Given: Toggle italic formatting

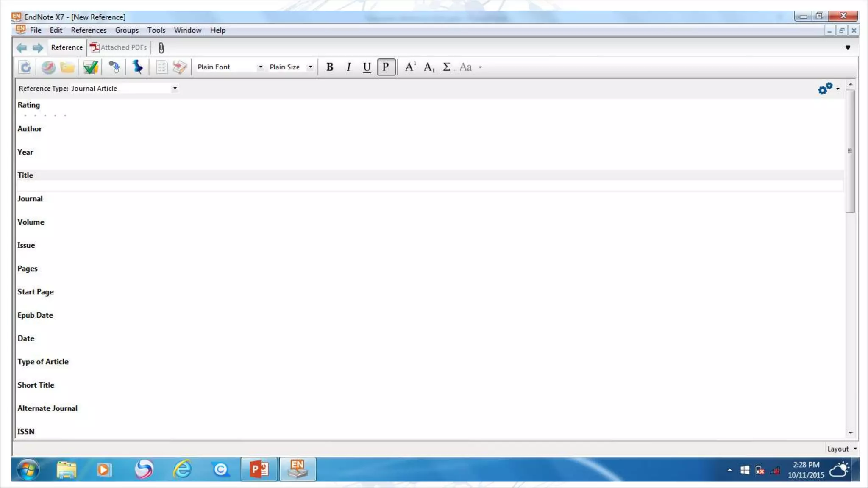Looking at the screenshot, I should point(348,67).
